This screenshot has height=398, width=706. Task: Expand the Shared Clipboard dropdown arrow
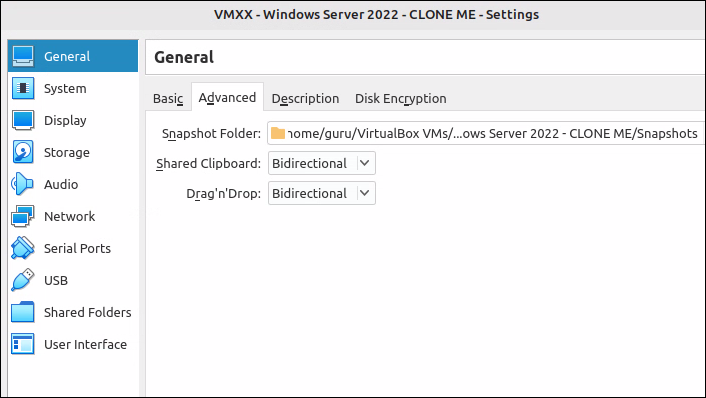[x=365, y=163]
